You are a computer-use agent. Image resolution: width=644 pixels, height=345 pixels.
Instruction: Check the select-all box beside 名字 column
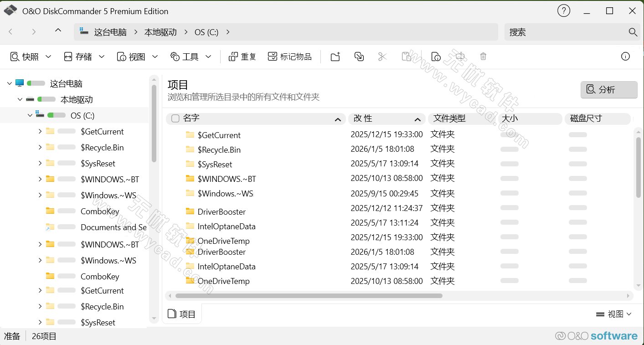(x=175, y=118)
